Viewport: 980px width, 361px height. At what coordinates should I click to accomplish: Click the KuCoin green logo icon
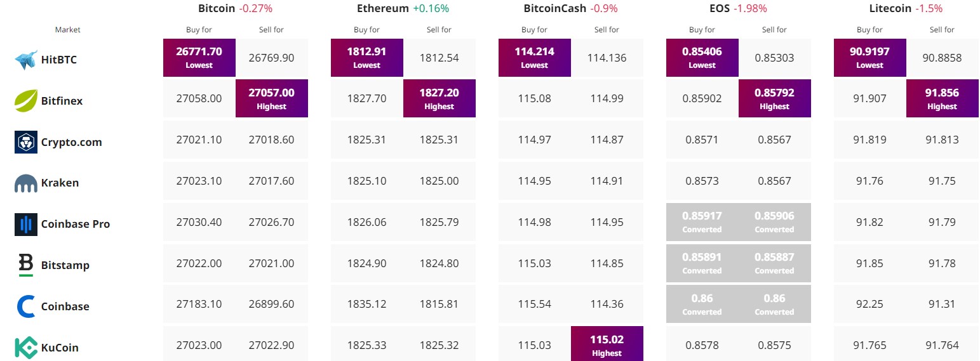point(25,347)
